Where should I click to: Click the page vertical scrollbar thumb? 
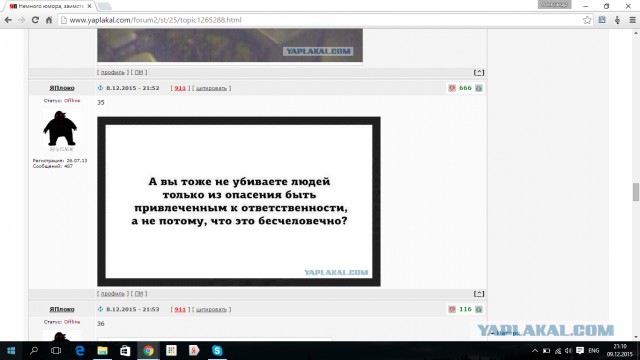pos(636,192)
